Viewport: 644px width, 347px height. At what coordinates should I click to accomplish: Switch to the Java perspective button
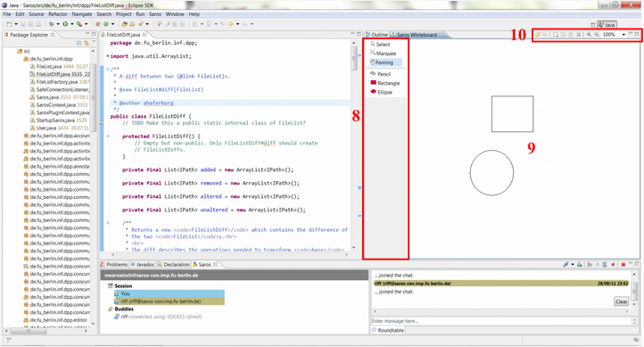pyautogui.click(x=607, y=25)
